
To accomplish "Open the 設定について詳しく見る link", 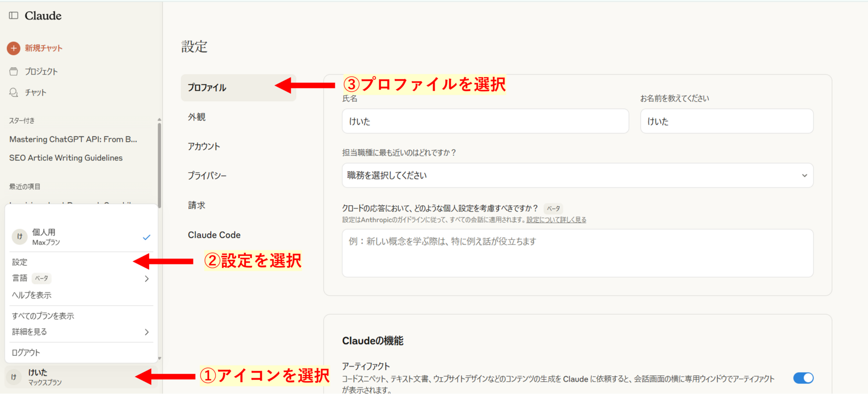I will pos(556,220).
